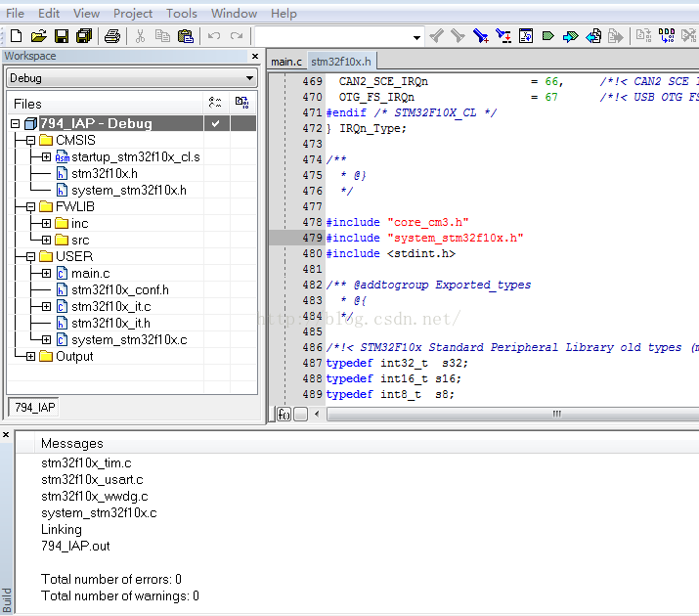Collapse the CMSIS folder in the tree
This screenshot has height=616, width=699.
30,141
